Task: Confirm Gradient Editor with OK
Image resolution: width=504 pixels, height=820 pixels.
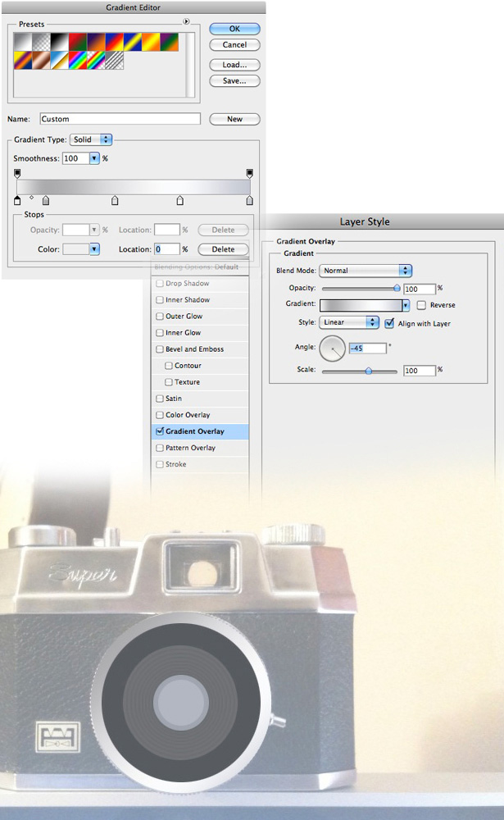Action: pyautogui.click(x=234, y=29)
